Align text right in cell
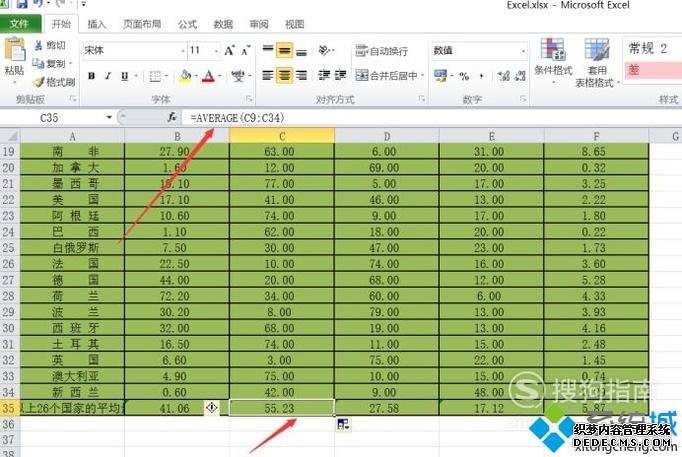This screenshot has width=682, height=457. [x=301, y=76]
